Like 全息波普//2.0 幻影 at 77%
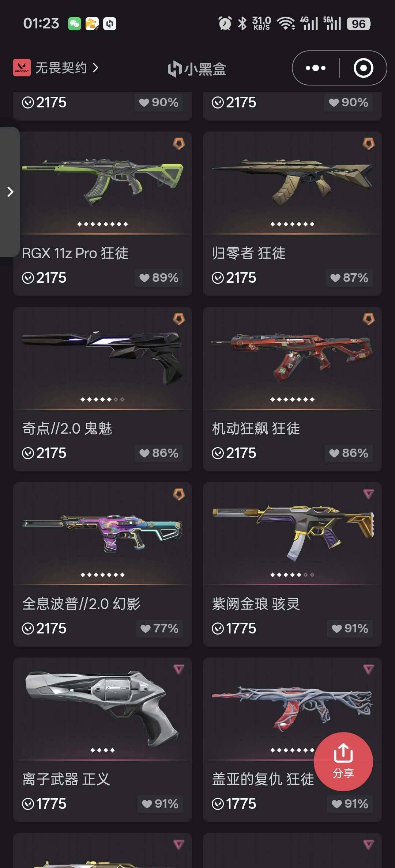 click(159, 628)
